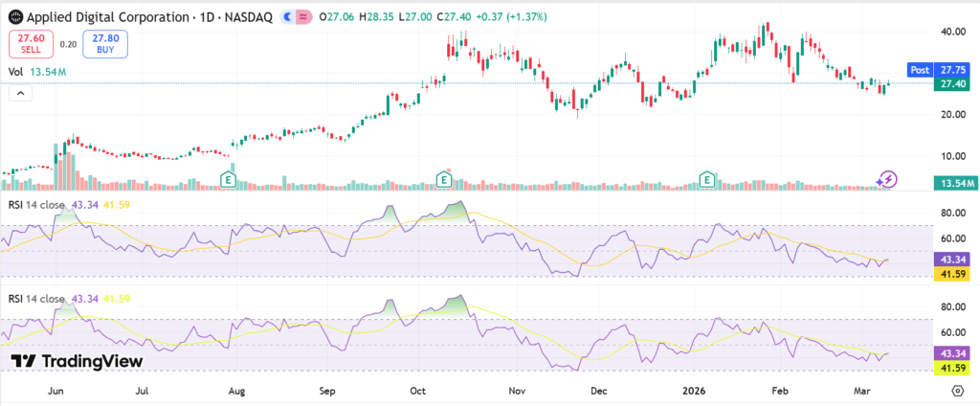Viewport: 980px width, 406px height.
Task: Open the earnings marker in October
Action: pos(444,179)
